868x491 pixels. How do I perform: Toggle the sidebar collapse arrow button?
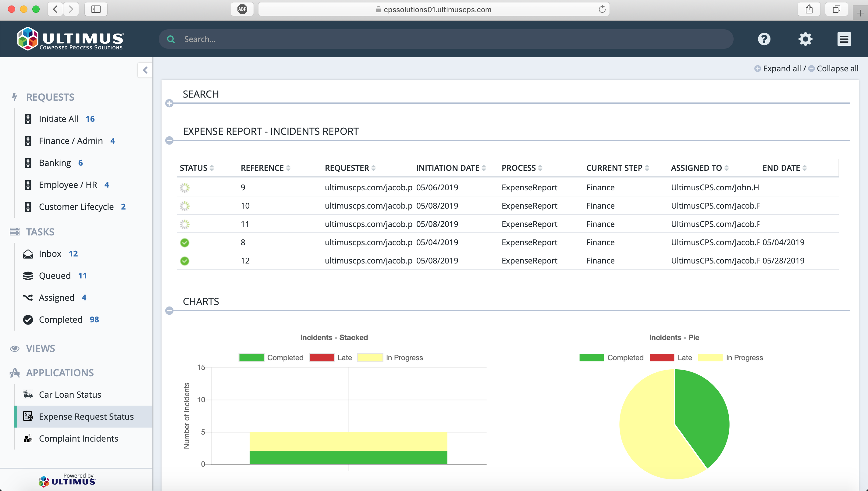(145, 70)
